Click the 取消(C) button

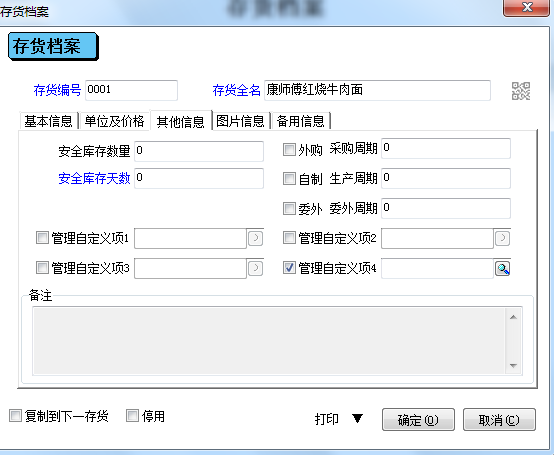click(x=499, y=420)
